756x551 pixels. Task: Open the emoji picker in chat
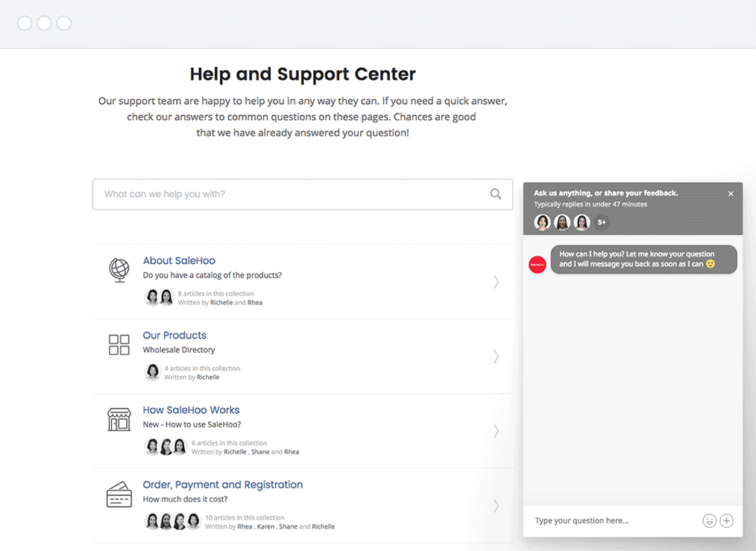click(709, 520)
